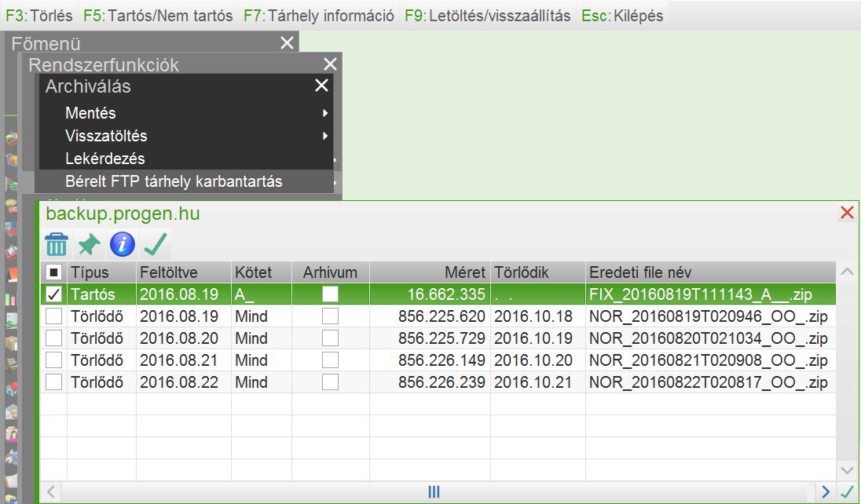The height and width of the screenshot is (504, 861).
Task: Click the horizontal scrollbar left arrow
Action: [x=50, y=491]
